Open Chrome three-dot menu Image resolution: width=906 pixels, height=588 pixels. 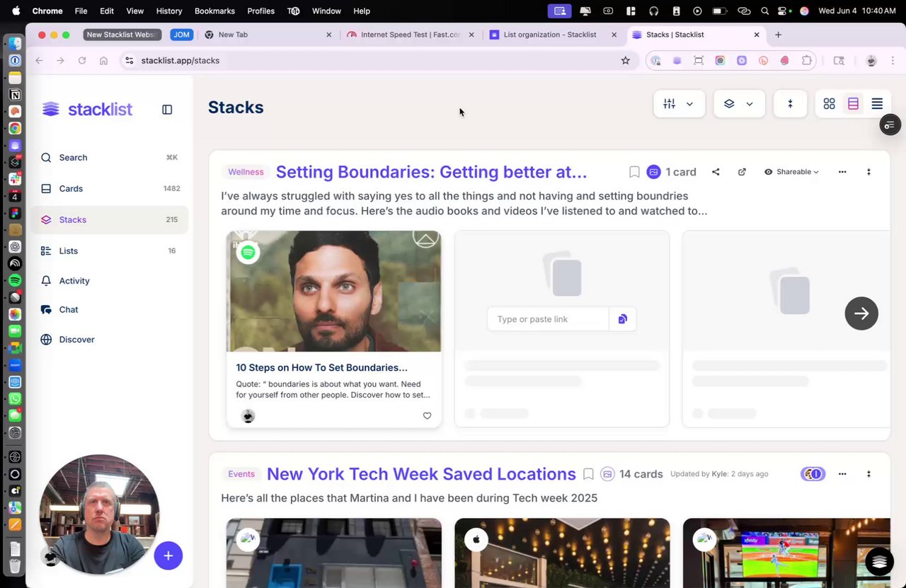[x=893, y=61]
